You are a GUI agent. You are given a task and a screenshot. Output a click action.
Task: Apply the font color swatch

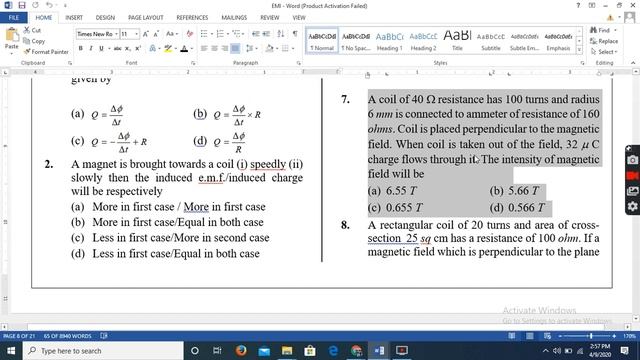tap(184, 49)
